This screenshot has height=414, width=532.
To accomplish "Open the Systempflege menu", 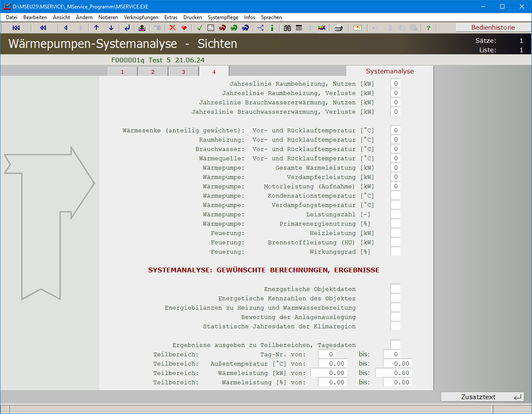I will [223, 17].
